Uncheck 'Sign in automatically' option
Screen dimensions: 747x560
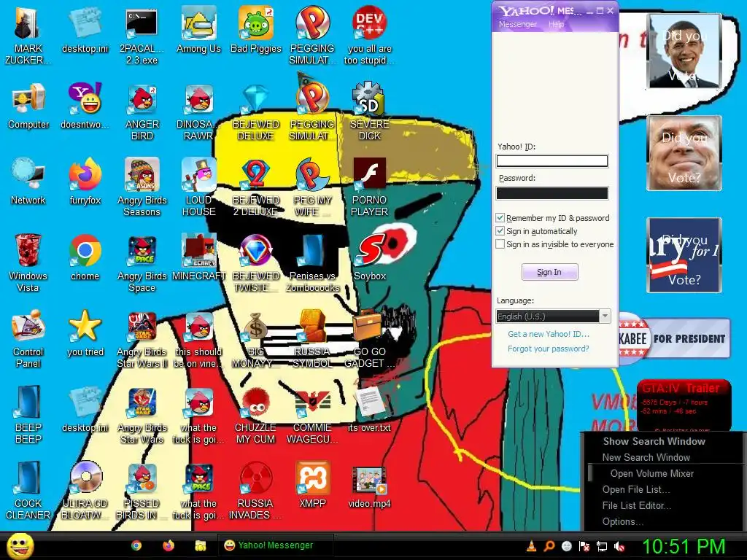[x=500, y=231]
